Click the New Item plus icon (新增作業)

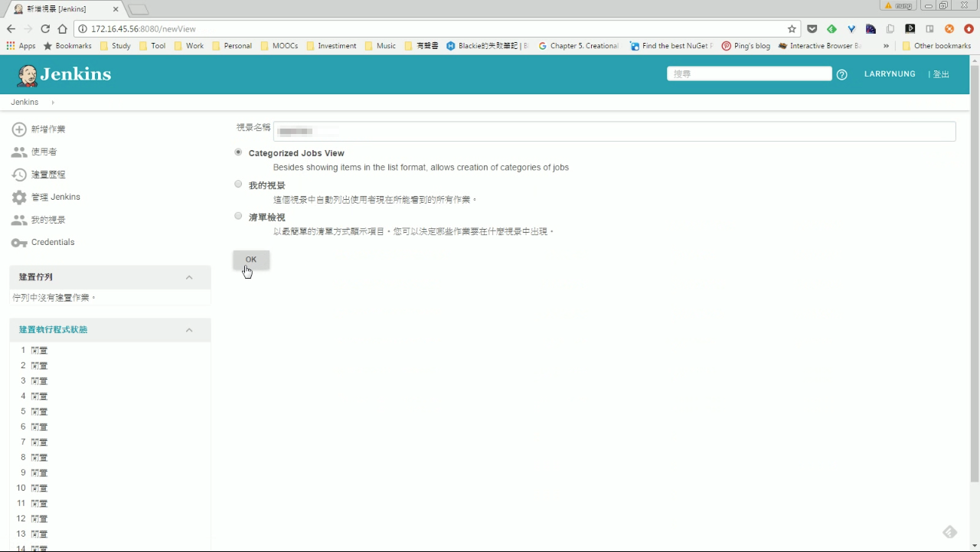(19, 129)
